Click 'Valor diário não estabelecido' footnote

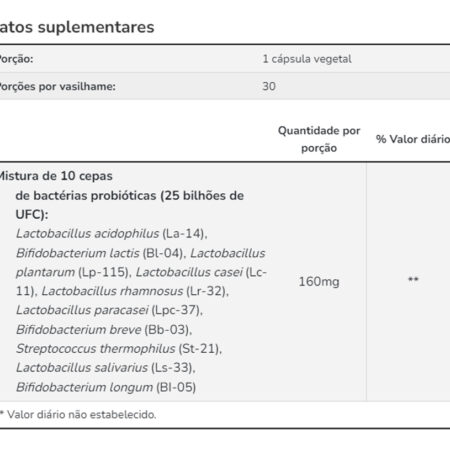click(82, 415)
